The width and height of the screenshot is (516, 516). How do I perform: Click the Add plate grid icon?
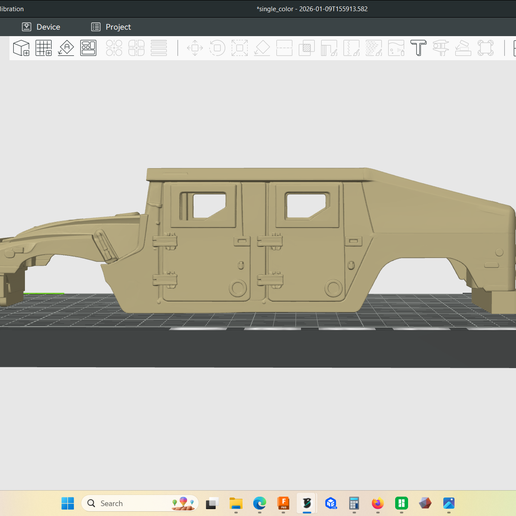pyautogui.click(x=44, y=48)
